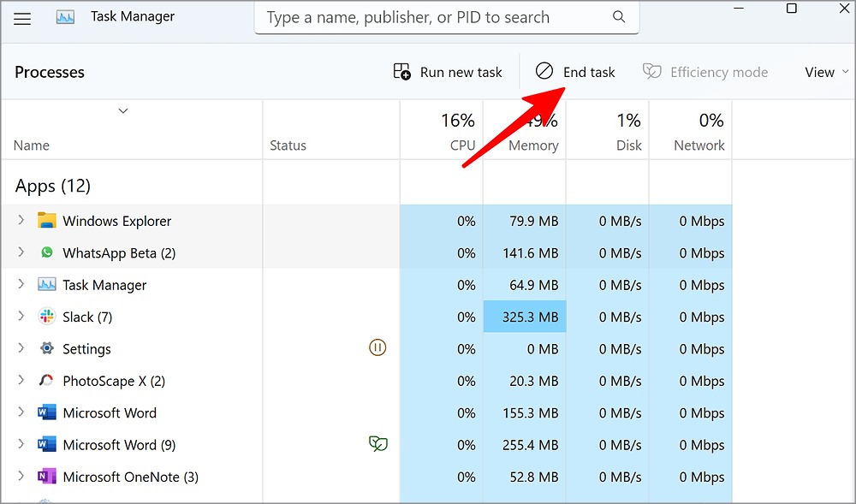Expand the Microsoft Word (9) group
This screenshot has height=504, width=856.
(21, 445)
